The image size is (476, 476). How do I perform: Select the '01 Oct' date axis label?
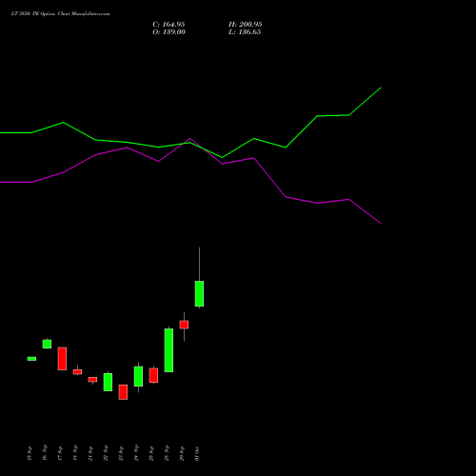197,453
